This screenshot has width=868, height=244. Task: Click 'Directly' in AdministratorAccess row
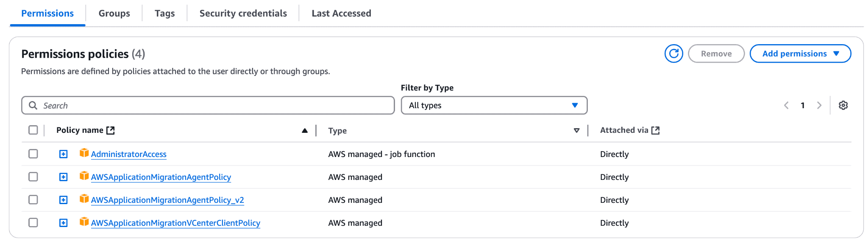pos(615,154)
